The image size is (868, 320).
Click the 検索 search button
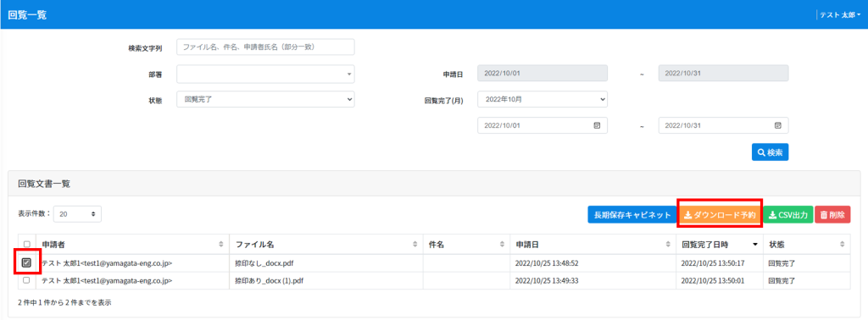click(770, 152)
